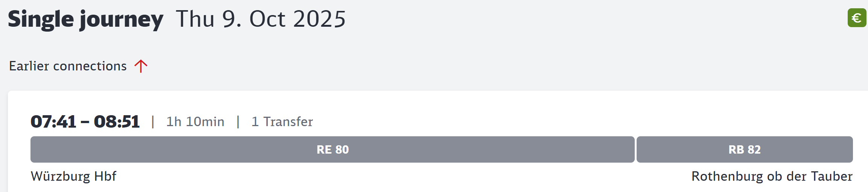Click the dash between the journey times
Viewport: 868px width, 192px height.
85,122
